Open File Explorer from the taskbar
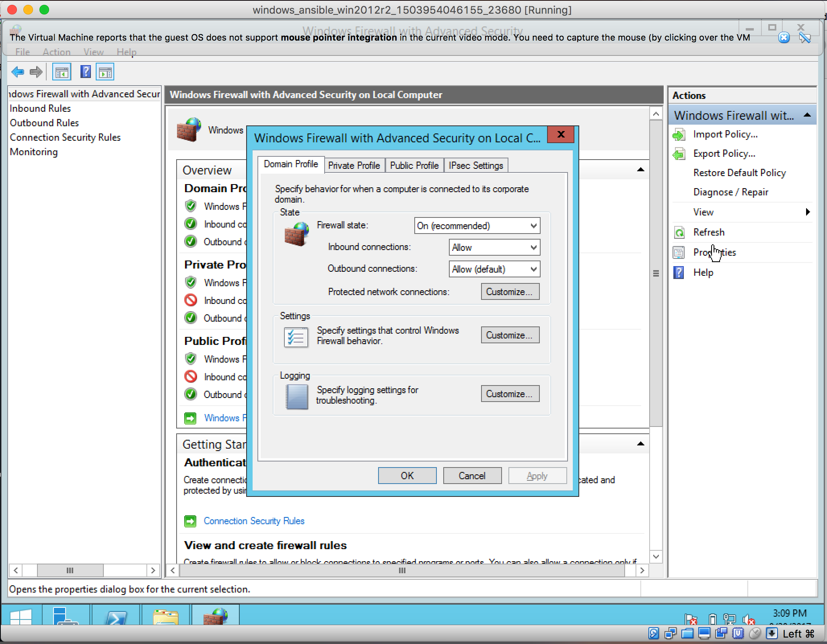The image size is (827, 644). coord(166,615)
